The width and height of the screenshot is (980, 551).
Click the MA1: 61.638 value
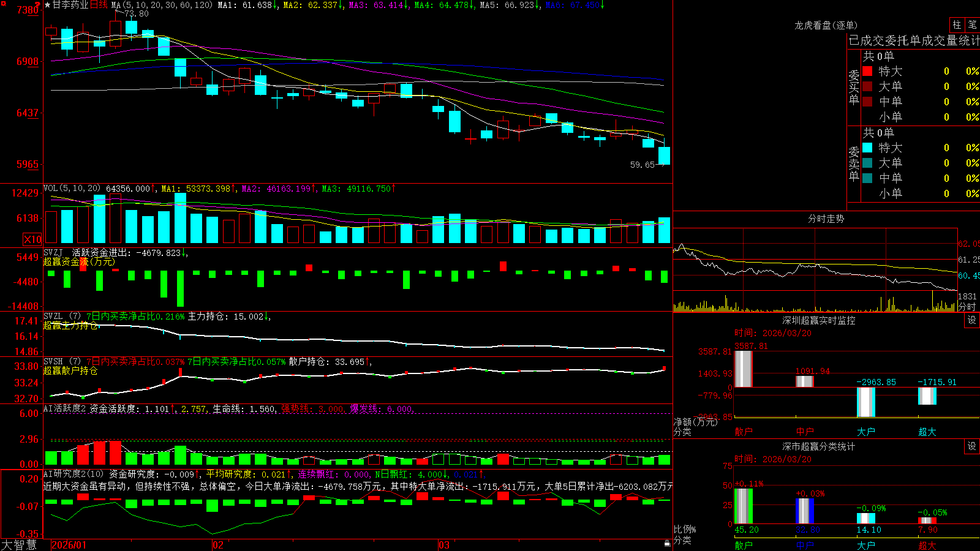click(247, 5)
